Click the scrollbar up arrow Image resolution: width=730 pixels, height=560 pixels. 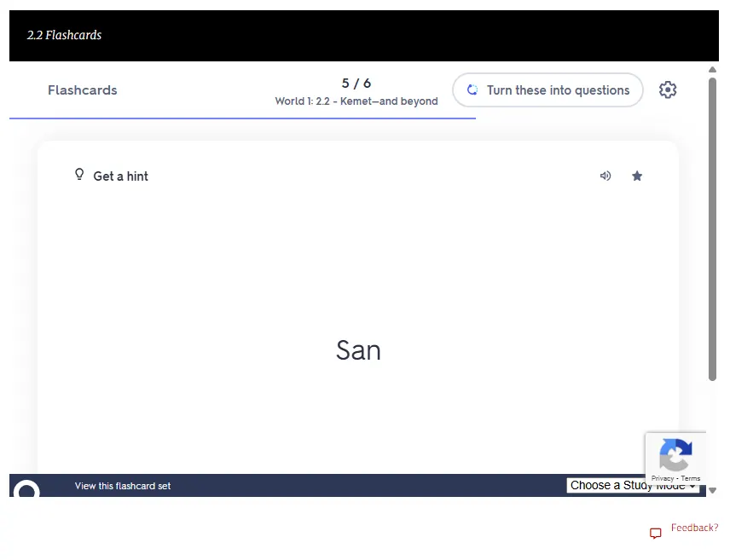pos(713,70)
